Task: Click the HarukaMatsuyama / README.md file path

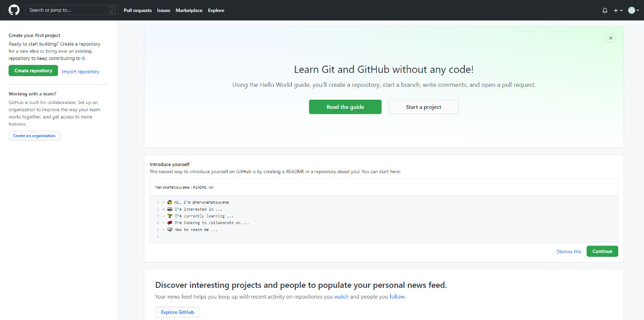Action: (x=184, y=187)
